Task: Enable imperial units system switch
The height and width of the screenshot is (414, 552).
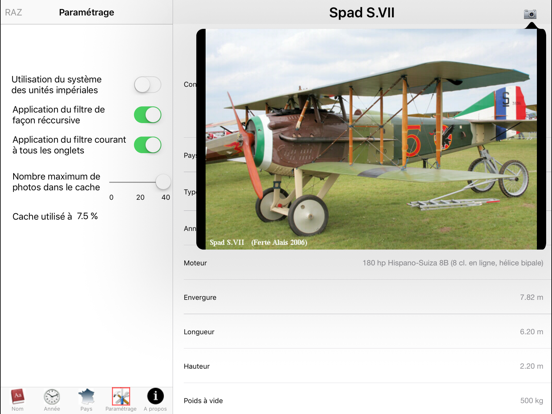Action: [148, 85]
